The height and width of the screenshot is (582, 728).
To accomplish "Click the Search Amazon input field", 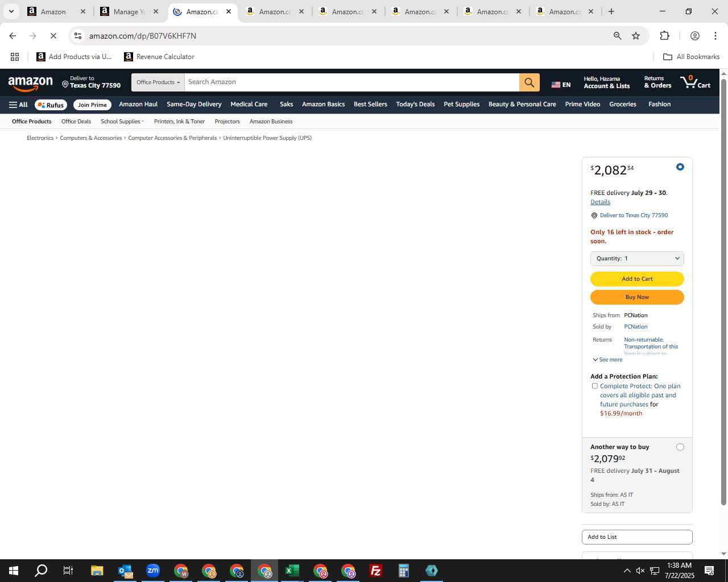I will coord(351,82).
